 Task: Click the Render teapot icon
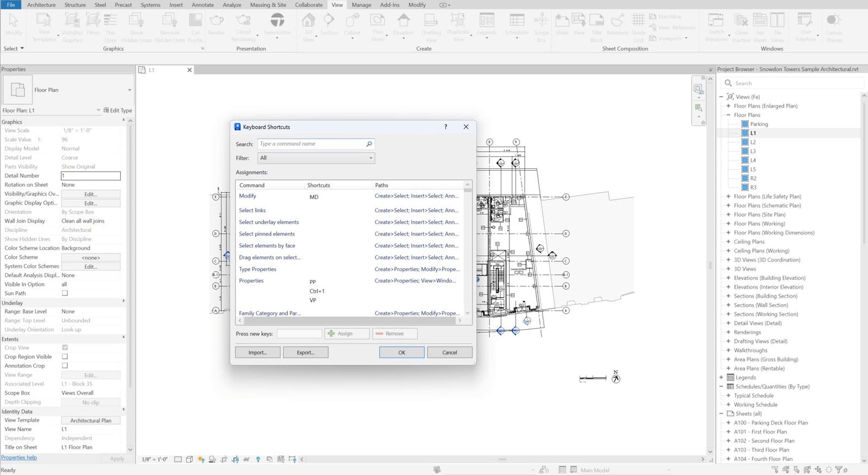pyautogui.click(x=216, y=21)
